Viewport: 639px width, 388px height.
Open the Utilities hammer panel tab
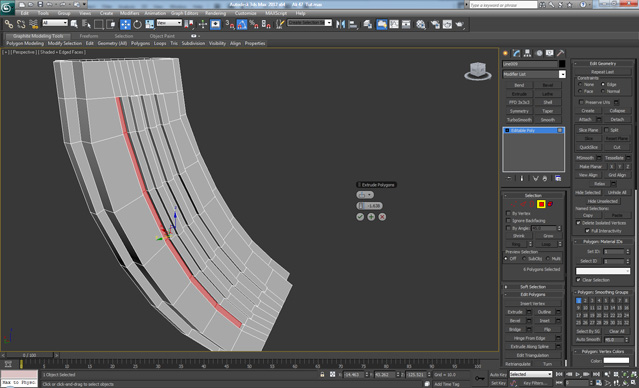(x=560, y=53)
